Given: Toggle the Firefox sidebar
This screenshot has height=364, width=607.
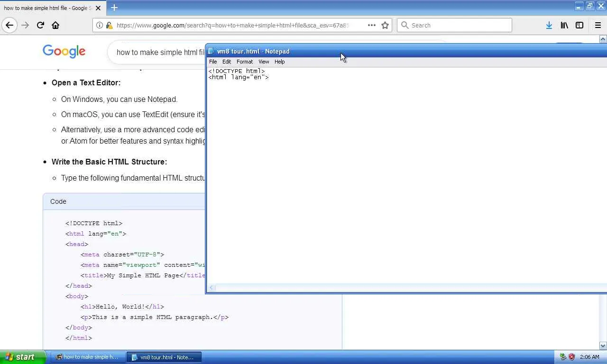Looking at the screenshot, I should 579,25.
